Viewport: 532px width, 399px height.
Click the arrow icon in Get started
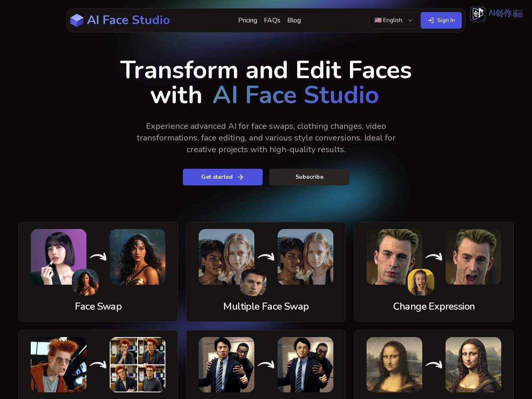(x=240, y=177)
